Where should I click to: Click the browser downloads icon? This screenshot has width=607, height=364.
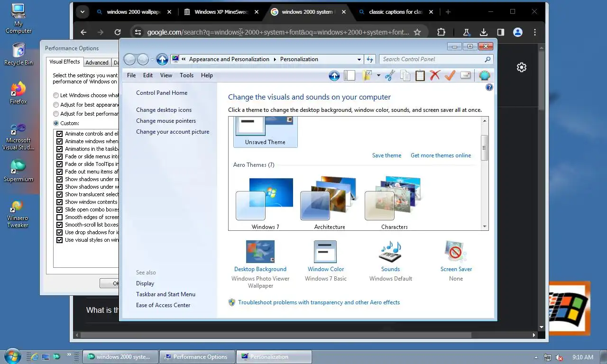[484, 32]
